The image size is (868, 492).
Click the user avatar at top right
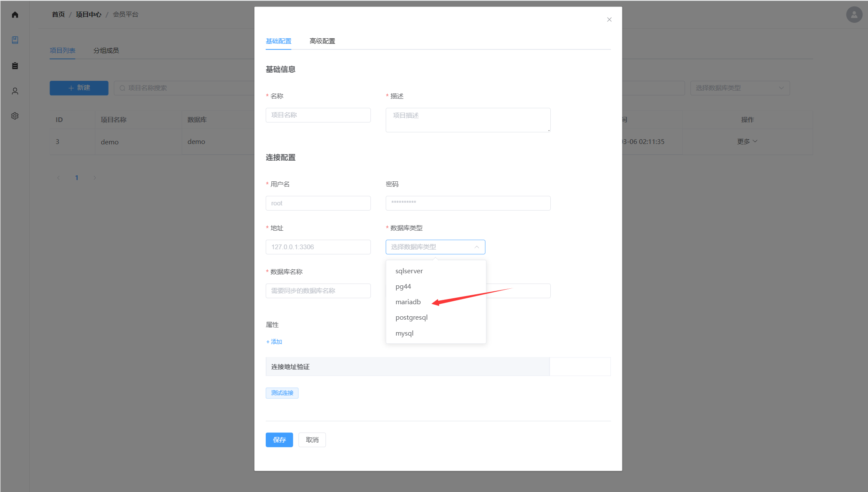[854, 15]
